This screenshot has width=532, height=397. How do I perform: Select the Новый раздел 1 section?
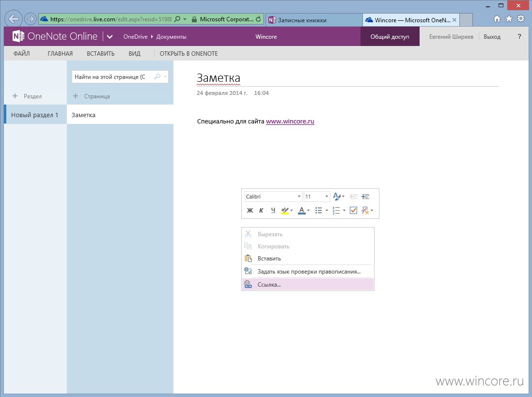click(35, 115)
